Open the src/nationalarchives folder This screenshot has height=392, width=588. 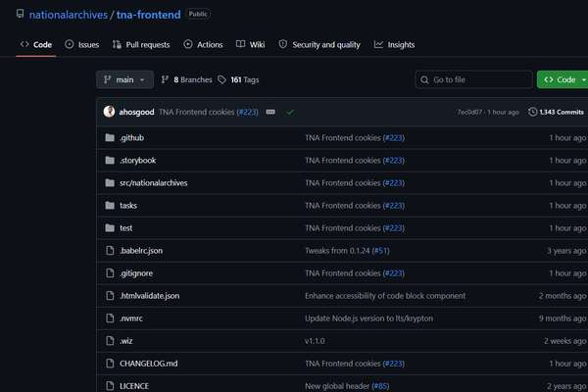[154, 182]
